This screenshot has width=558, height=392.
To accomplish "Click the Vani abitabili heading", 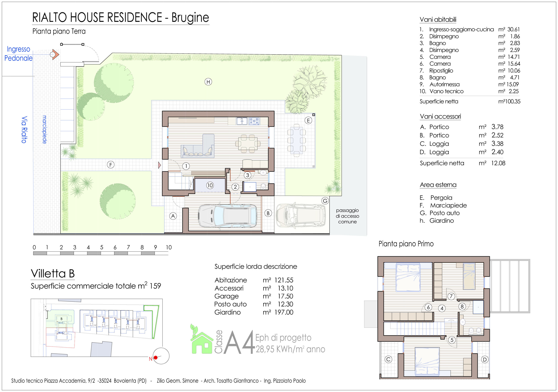I will pyautogui.click(x=438, y=19).
